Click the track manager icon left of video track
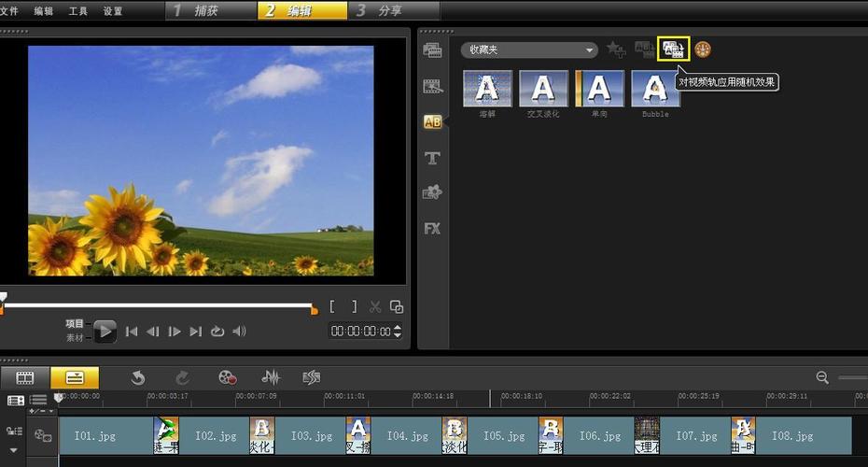The image size is (868, 467). [14, 431]
